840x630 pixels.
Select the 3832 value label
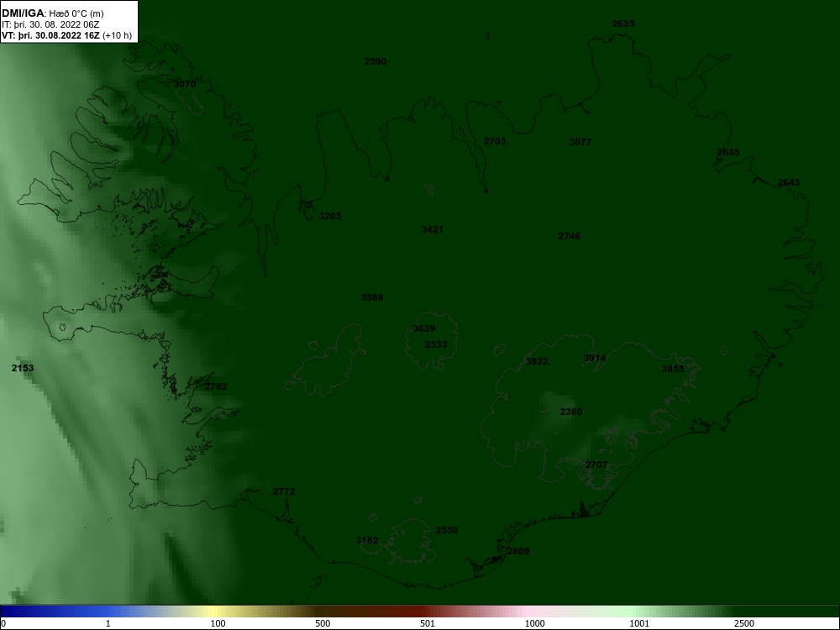tap(537, 361)
